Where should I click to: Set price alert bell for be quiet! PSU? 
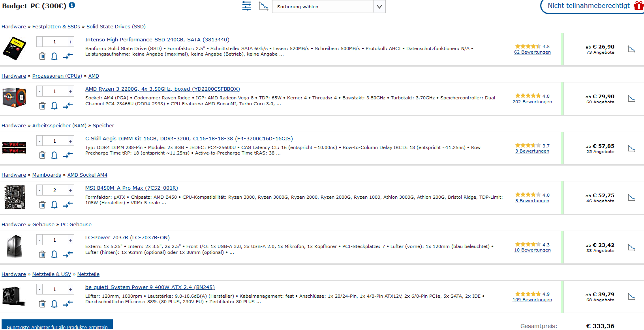coord(54,304)
